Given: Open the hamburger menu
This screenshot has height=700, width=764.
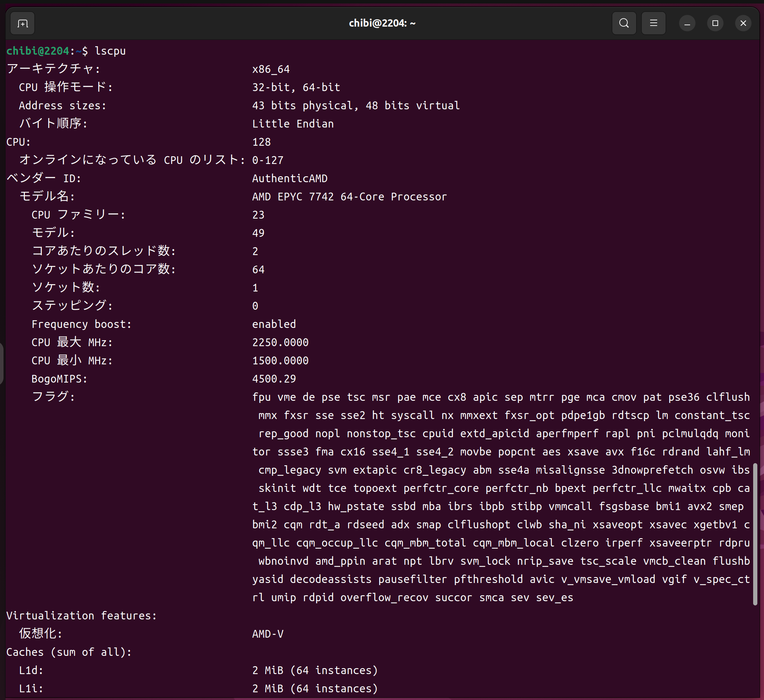Looking at the screenshot, I should pyautogui.click(x=653, y=23).
